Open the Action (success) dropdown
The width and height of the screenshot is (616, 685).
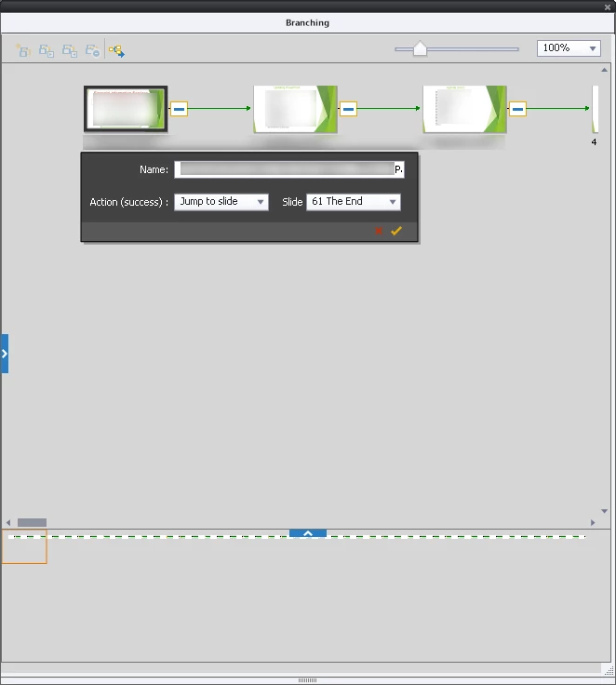coord(221,202)
